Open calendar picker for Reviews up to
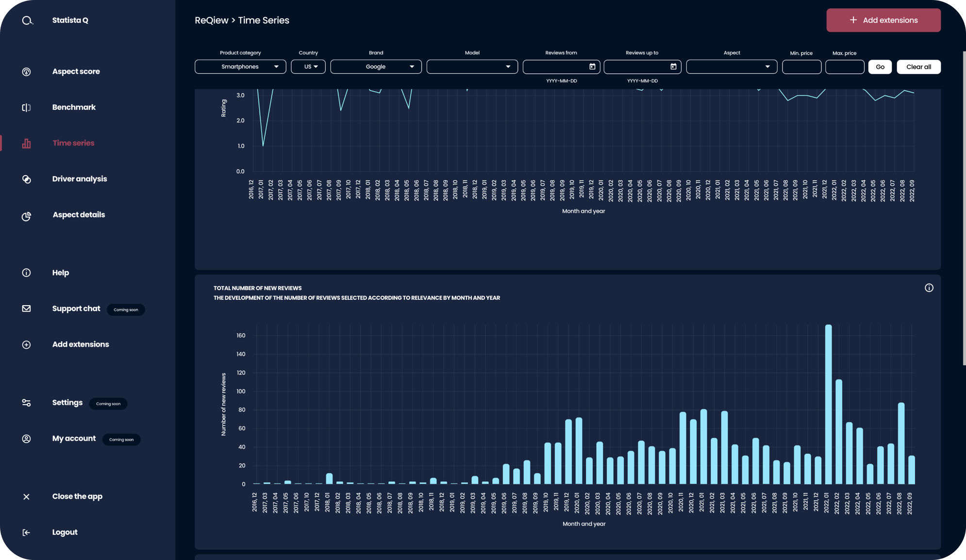Image resolution: width=966 pixels, height=560 pixels. 673,67
